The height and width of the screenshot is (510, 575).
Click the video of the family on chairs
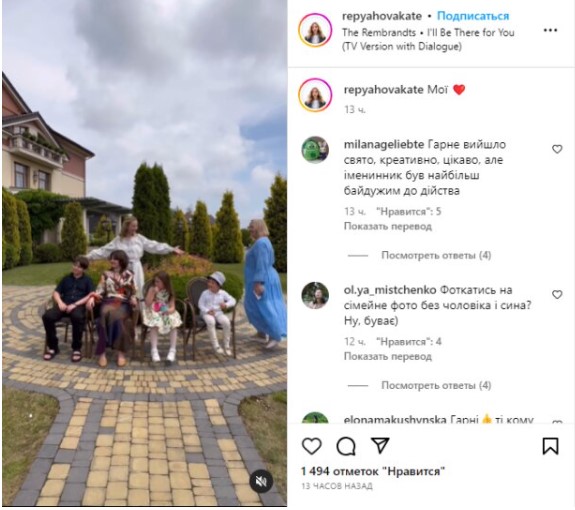[x=144, y=253]
